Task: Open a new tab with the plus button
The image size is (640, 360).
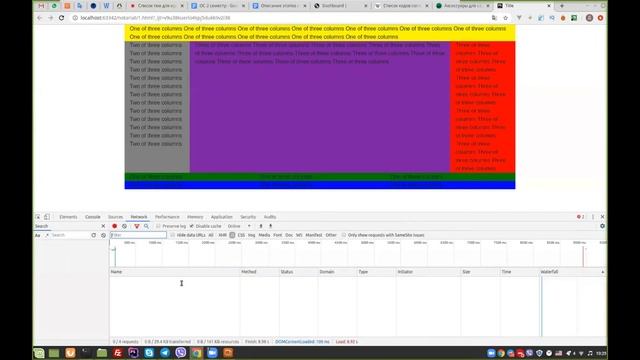Action: point(562,6)
